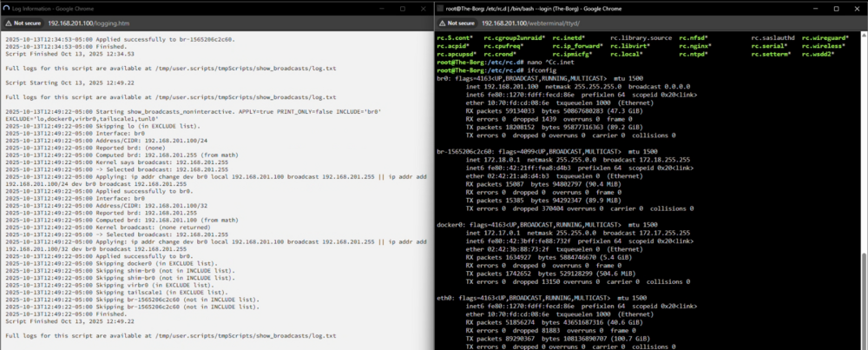Click rc.libvirt* in the terminal file listing
Viewport: 868px width, 350px height.
(630, 46)
